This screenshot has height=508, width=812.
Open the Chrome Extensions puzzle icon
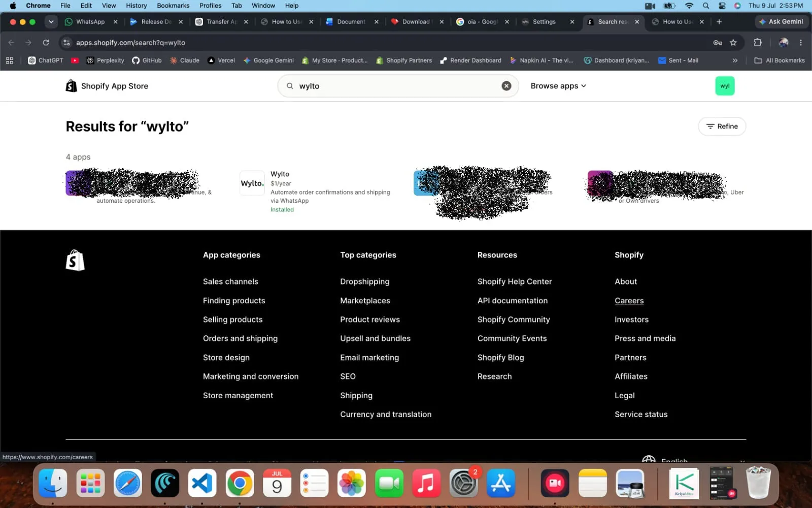pyautogui.click(x=758, y=43)
